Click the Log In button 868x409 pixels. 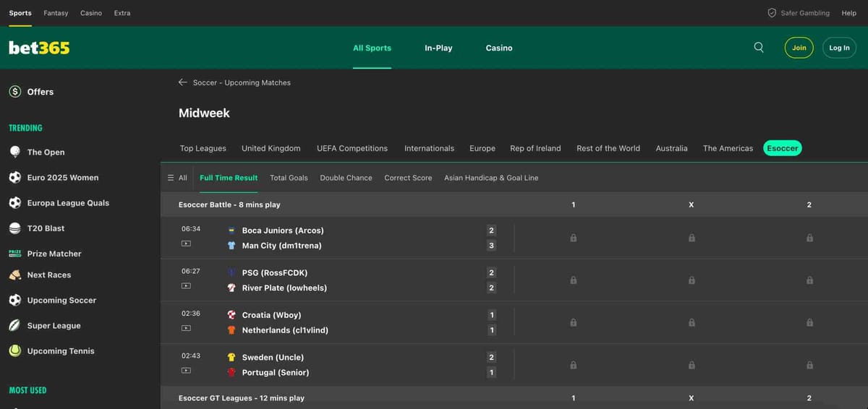click(x=839, y=48)
